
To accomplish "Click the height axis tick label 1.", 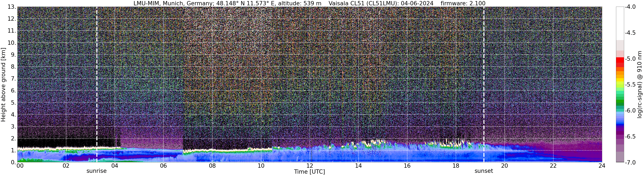I will 13,150.
